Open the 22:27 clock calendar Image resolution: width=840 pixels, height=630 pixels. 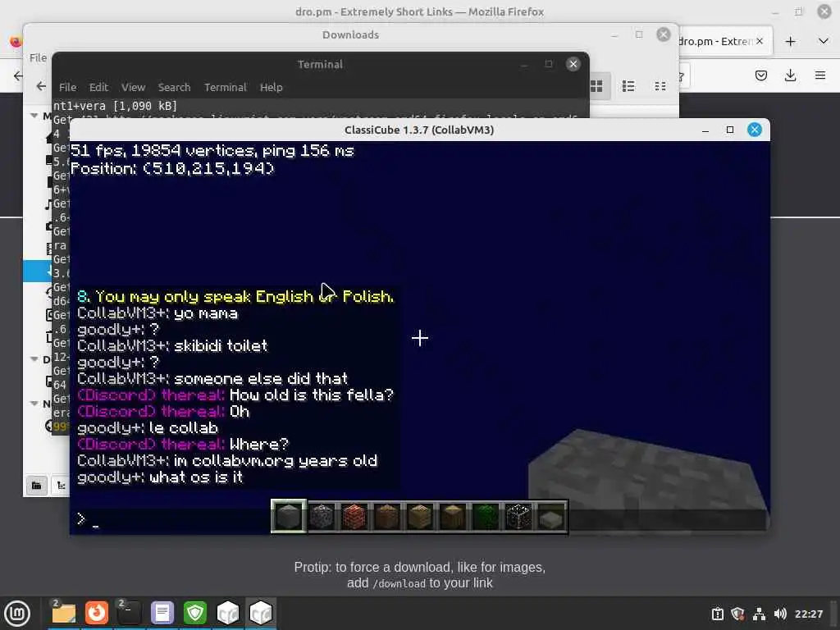point(808,614)
